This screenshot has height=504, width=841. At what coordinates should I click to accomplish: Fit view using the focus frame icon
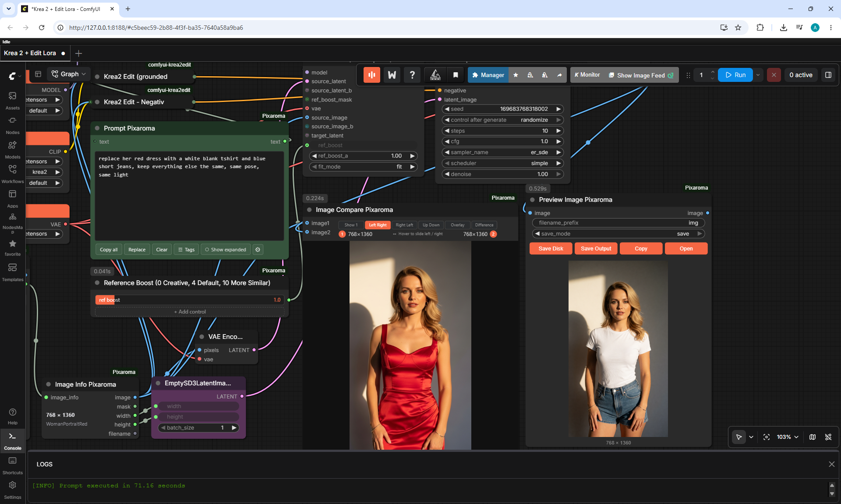click(767, 437)
